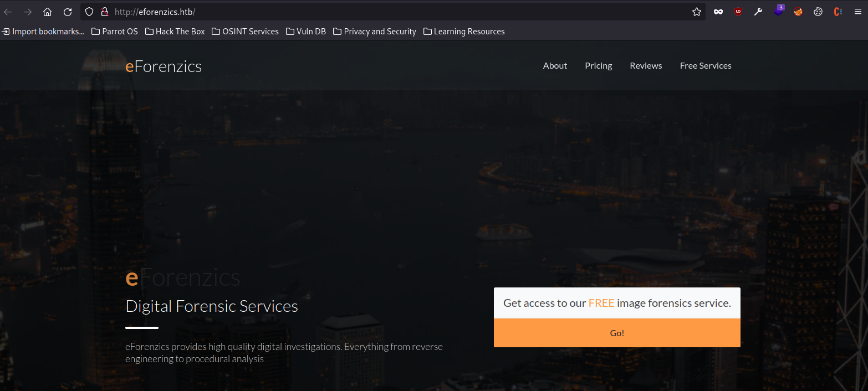Click the About navigation link
This screenshot has height=391, width=868.
tap(555, 65)
